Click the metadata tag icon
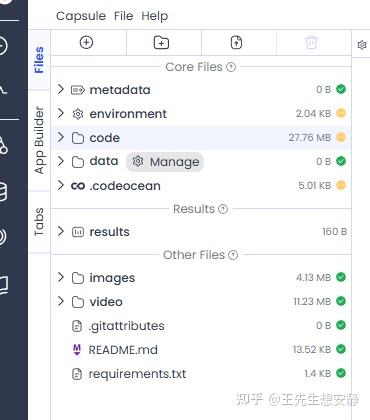This screenshot has width=370, height=420. [x=78, y=90]
